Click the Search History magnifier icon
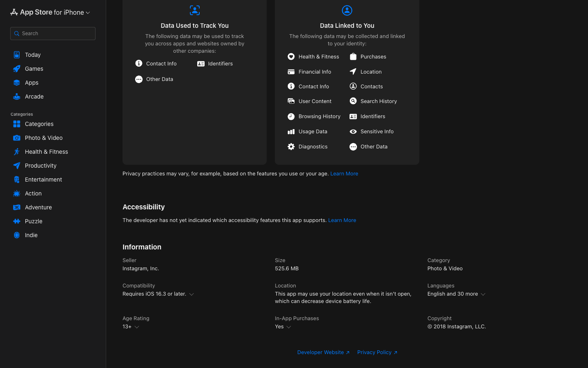The width and height of the screenshot is (588, 368). [x=353, y=101]
